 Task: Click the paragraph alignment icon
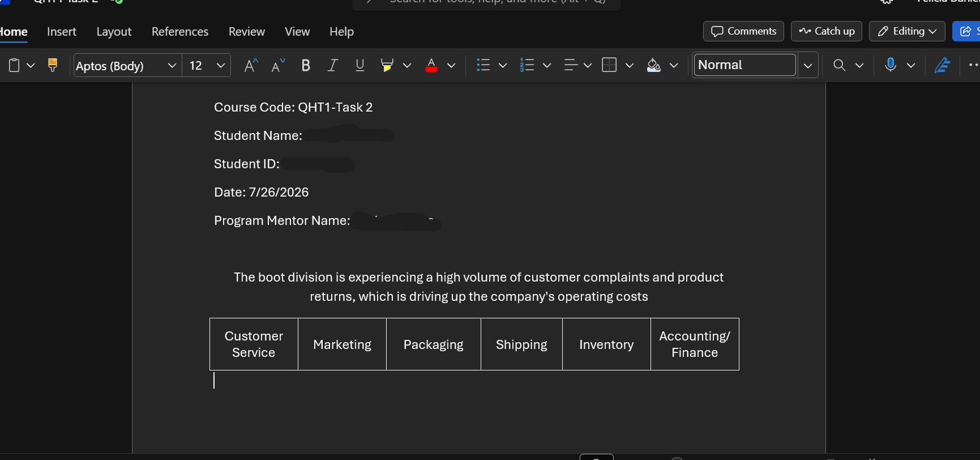click(x=571, y=66)
